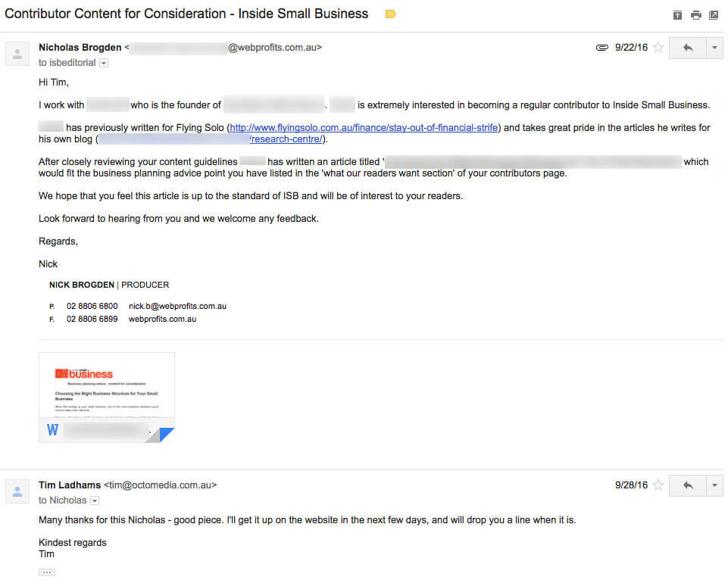The height and width of the screenshot is (580, 728).
Task: Click Nicholas Brogden's profile avatar
Action: (x=17, y=54)
